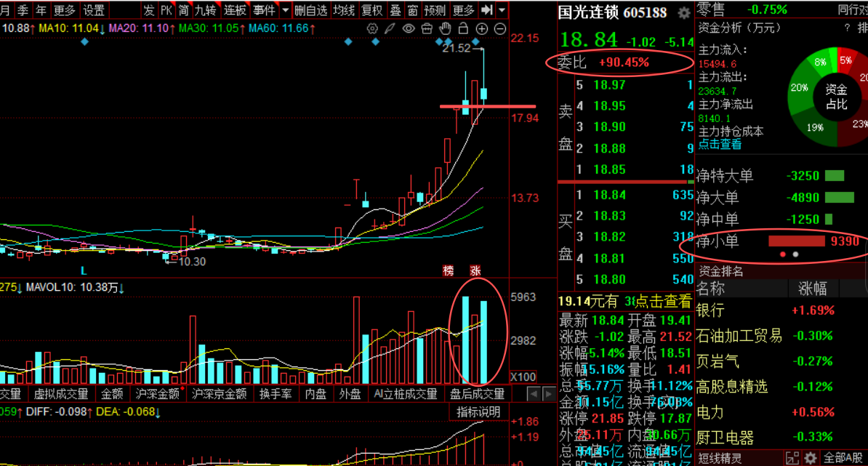Select AI立桩成交量 indicator tab
868x466 pixels.
(x=406, y=393)
